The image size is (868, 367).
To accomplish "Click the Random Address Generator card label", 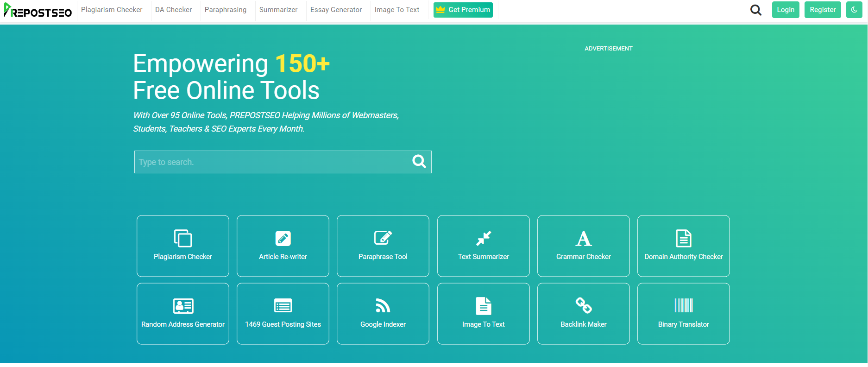I will click(x=183, y=324).
